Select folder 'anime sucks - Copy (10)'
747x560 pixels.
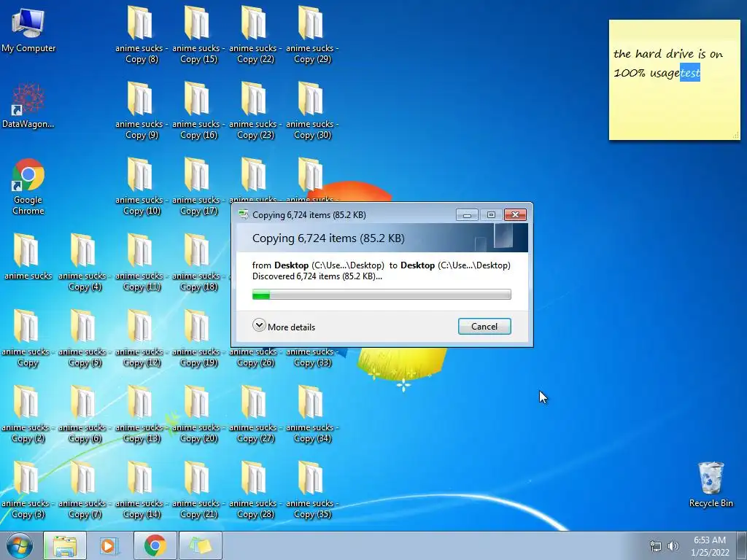click(141, 186)
